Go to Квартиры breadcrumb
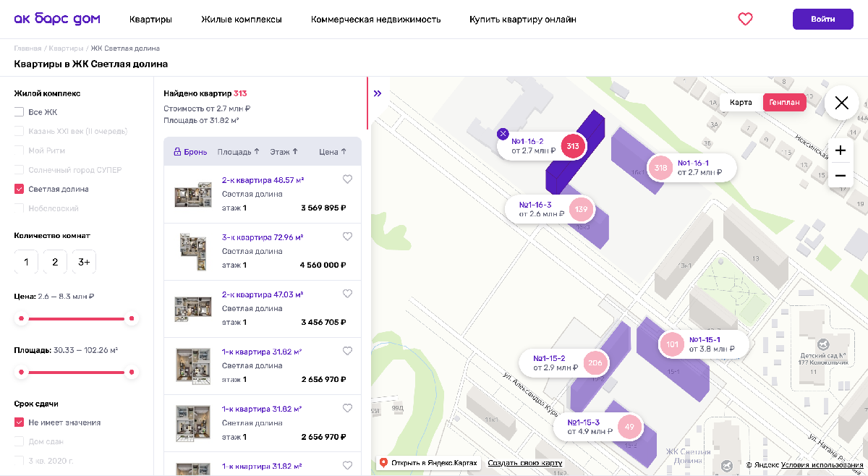The width and height of the screenshot is (868, 476). coord(66,48)
